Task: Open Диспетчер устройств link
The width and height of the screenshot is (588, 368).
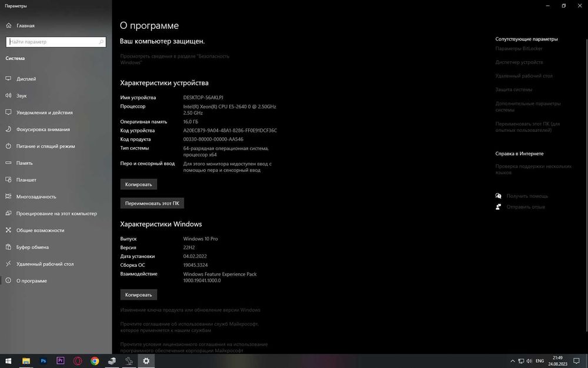Action: coord(519,62)
